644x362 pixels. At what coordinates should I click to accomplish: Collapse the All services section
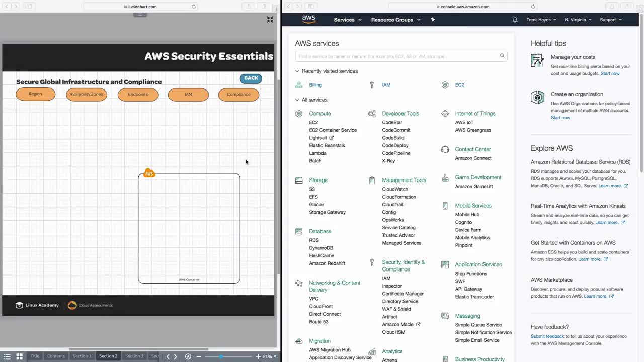(311, 100)
